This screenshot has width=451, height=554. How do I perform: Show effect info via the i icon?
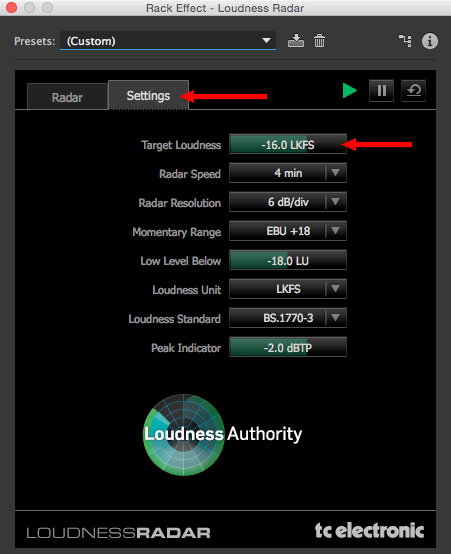tap(430, 41)
